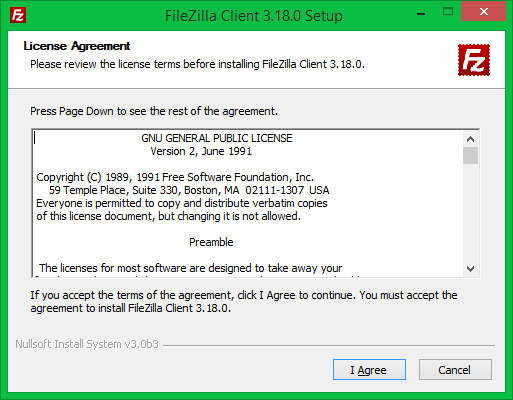Click the Version 2, June 1991 line

[201, 151]
